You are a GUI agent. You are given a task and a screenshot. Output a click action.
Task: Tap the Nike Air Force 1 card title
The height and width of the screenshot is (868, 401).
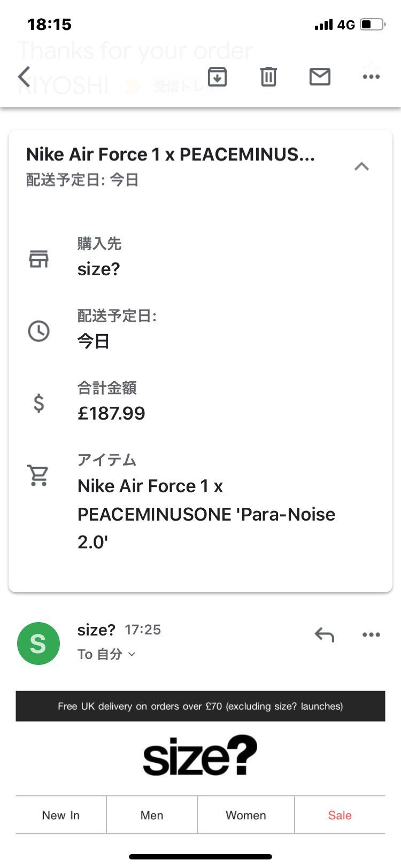coord(171,154)
